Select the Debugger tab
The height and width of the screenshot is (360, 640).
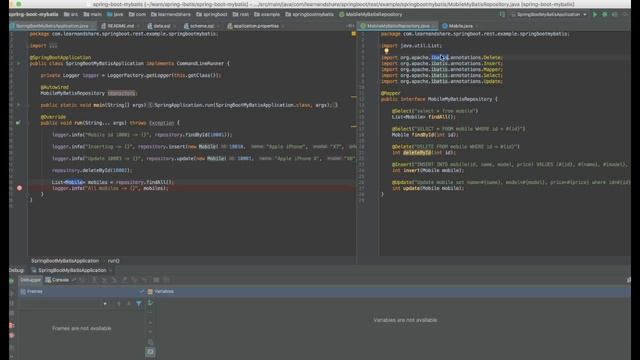[x=30, y=280]
